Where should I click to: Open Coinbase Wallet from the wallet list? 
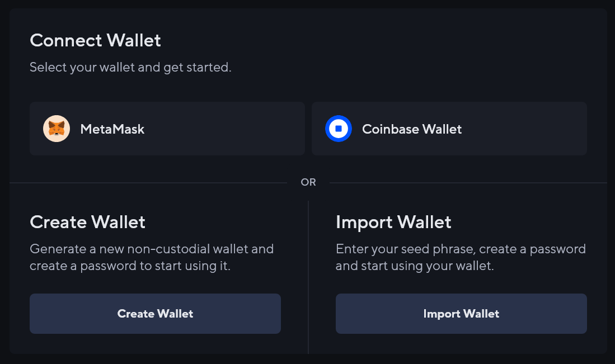[450, 129]
